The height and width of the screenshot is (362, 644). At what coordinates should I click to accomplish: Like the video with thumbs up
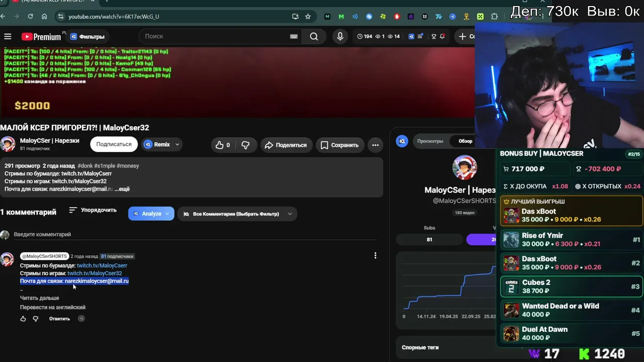(222, 145)
